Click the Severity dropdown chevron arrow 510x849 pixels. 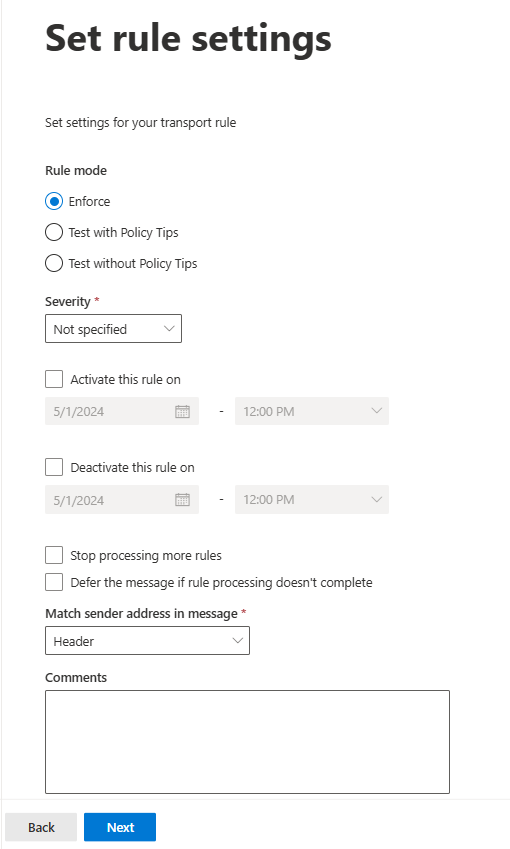pyautogui.click(x=169, y=329)
